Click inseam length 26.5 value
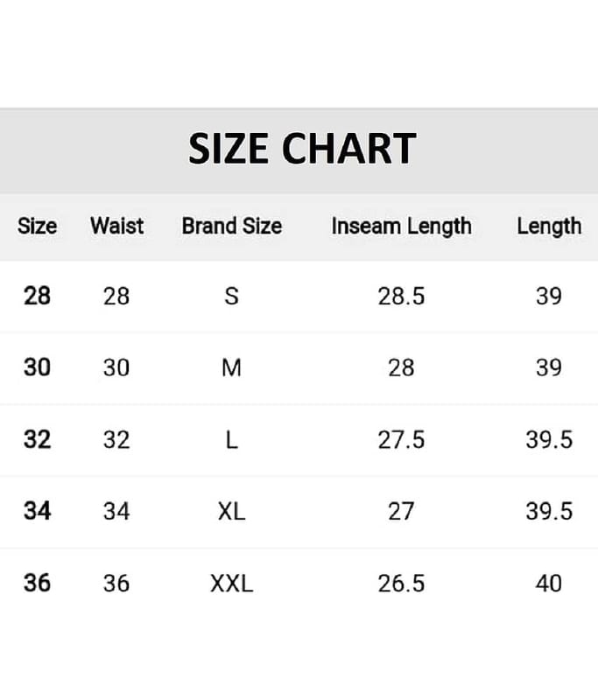Viewport: 598px width, 700px height. (401, 583)
